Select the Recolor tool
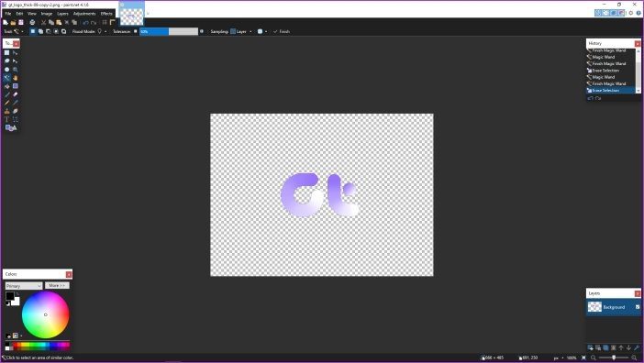Viewport: 644px width, 363px height. tap(16, 111)
